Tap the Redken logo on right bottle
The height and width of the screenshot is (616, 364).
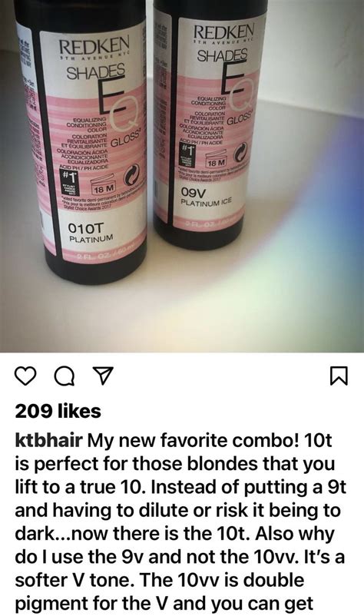coord(223,31)
